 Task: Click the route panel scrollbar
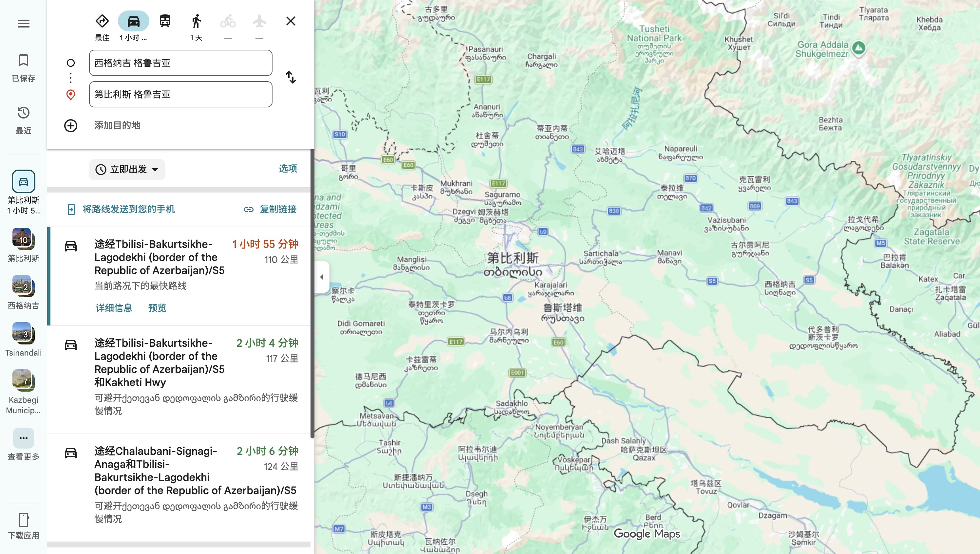click(312, 293)
